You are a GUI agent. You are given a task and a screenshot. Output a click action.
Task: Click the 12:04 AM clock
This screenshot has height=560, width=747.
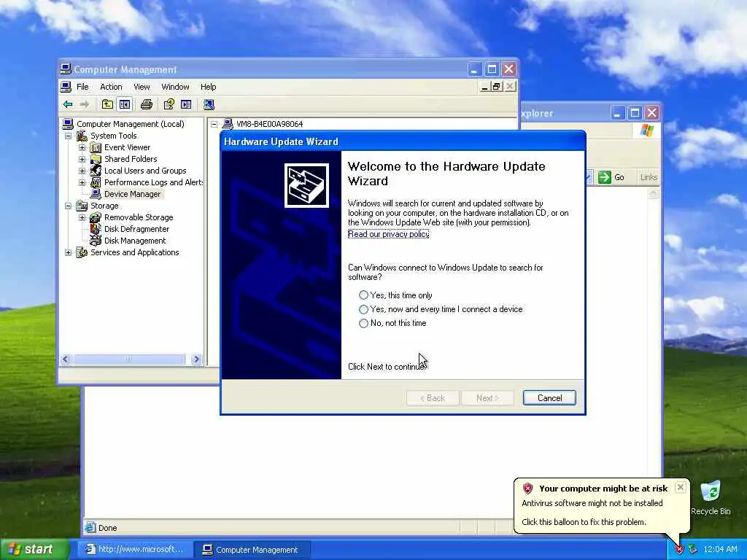(x=720, y=550)
